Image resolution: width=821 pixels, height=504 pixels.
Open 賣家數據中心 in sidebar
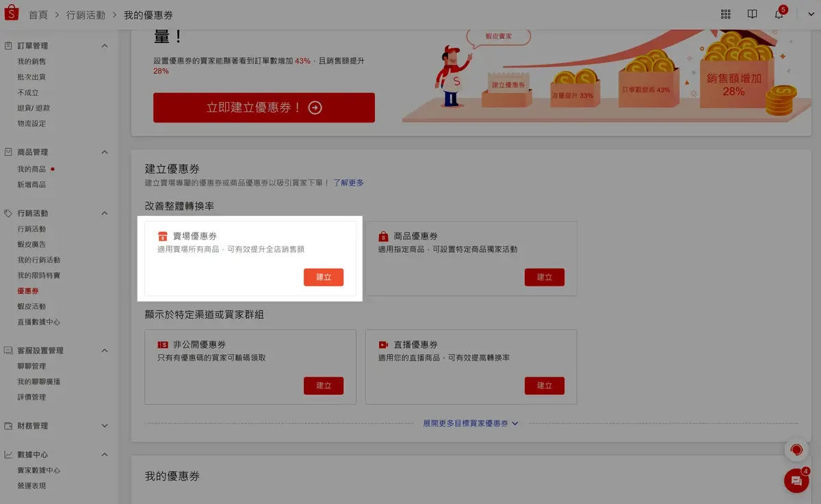39,470
